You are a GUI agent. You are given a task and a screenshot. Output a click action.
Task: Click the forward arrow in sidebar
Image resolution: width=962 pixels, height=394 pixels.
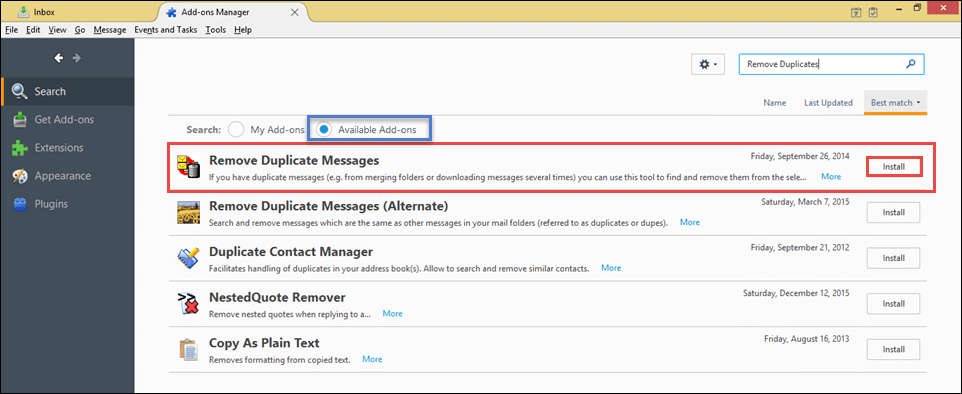(x=77, y=58)
